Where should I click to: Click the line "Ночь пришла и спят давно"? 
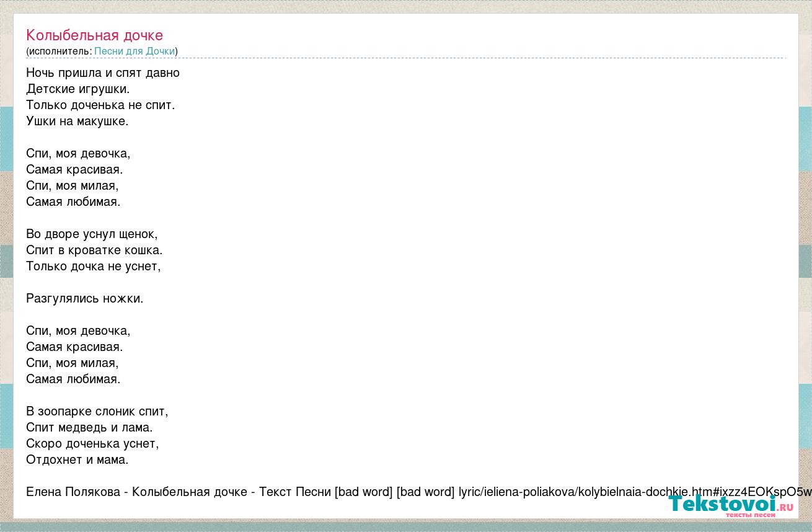pyautogui.click(x=103, y=73)
